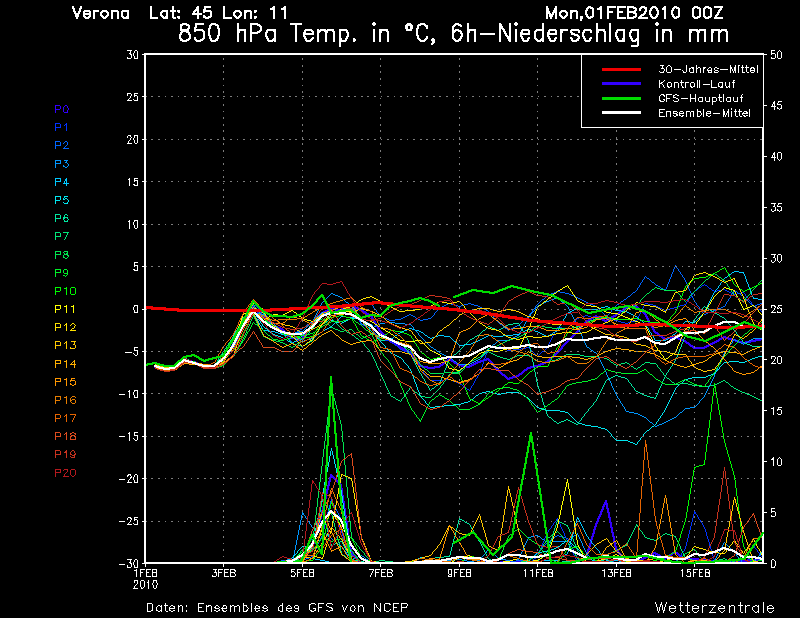Screen dimensions: 800x618
Task: Click the 1FEB 2010 start date label
Action: tap(145, 578)
